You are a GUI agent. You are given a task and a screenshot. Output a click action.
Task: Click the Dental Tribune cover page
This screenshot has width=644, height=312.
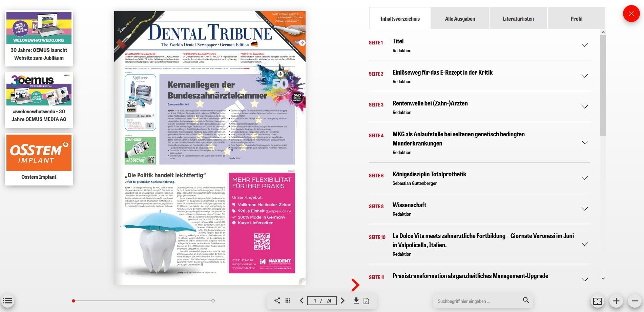tap(210, 148)
